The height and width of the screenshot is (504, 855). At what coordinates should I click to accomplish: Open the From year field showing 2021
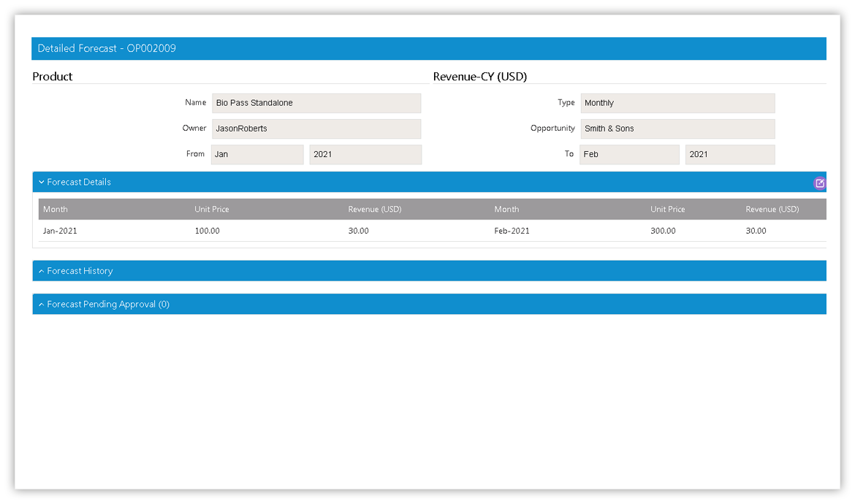[365, 154]
